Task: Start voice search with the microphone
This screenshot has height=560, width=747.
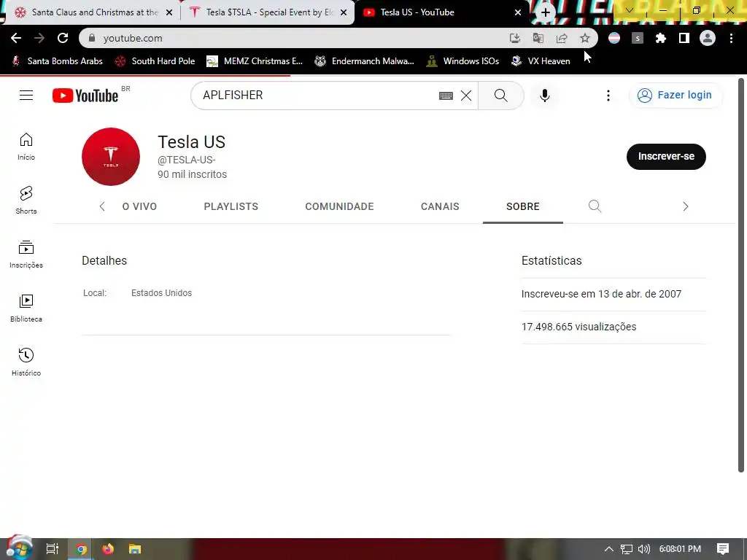Action: point(544,96)
